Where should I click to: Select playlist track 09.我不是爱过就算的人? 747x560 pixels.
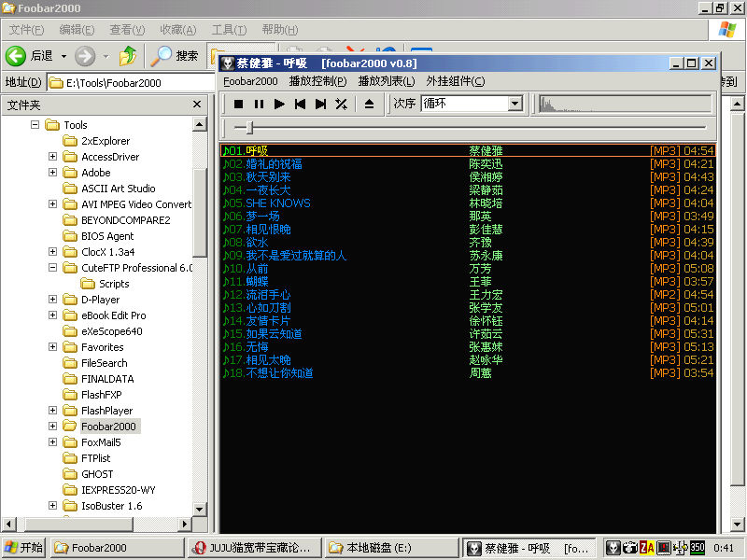coord(469,255)
